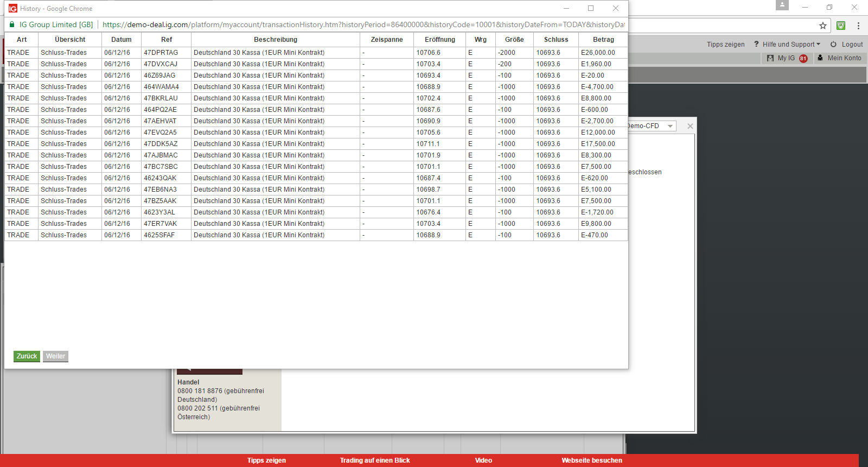
Task: Select reference 47BZ5AAK
Action: pyautogui.click(x=160, y=201)
